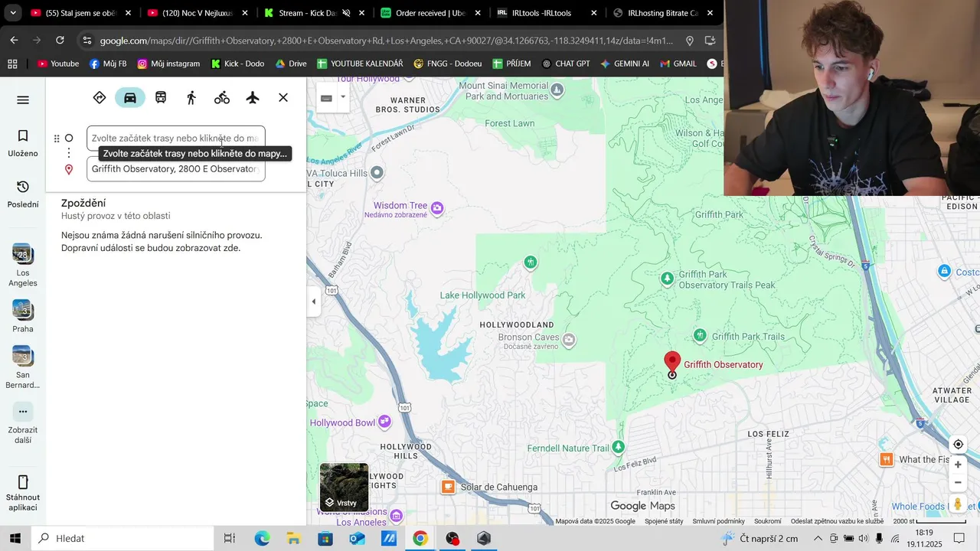This screenshot has height=551, width=980.
Task: Zoom out the map with minus
Action: point(958,483)
